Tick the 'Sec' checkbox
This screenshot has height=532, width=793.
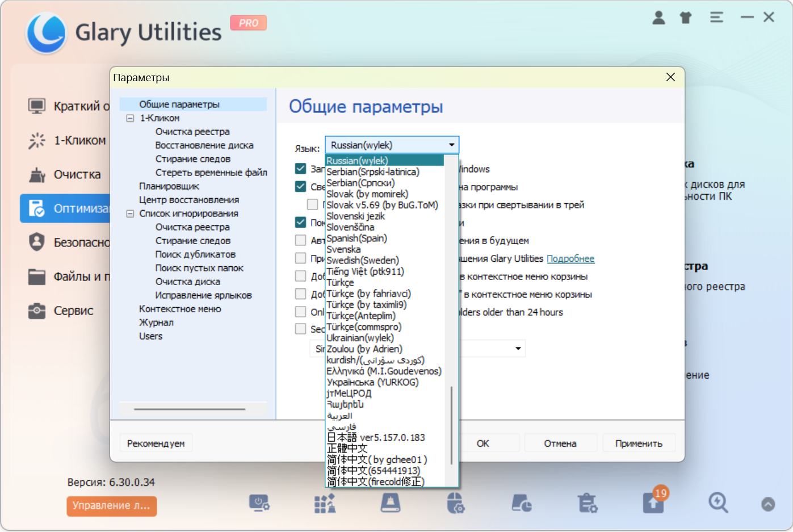coord(301,329)
